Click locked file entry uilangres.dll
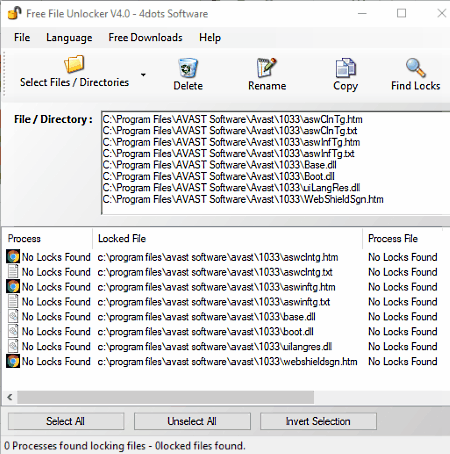 [215, 346]
